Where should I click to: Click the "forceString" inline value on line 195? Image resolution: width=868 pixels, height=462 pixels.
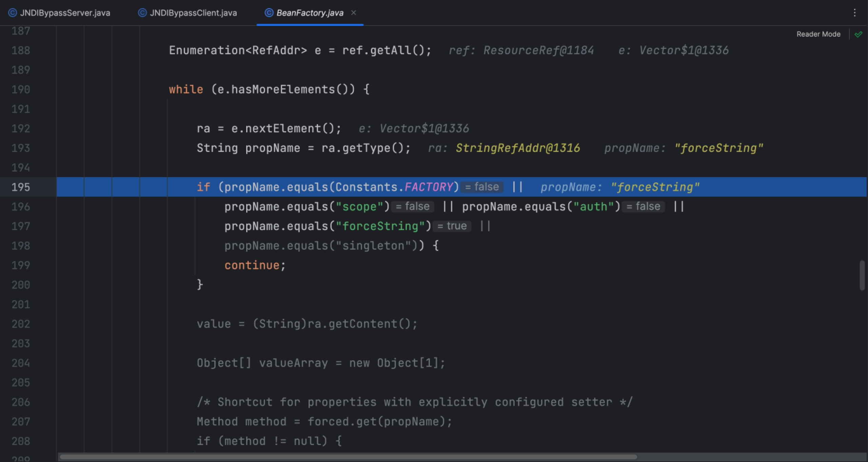655,187
